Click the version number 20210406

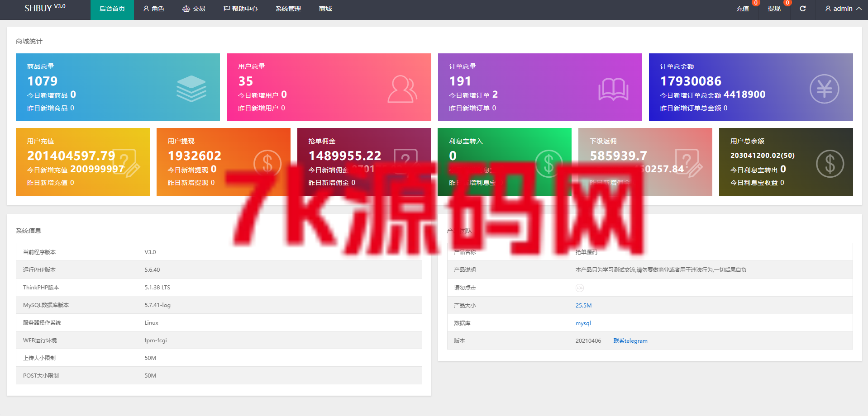coord(588,341)
